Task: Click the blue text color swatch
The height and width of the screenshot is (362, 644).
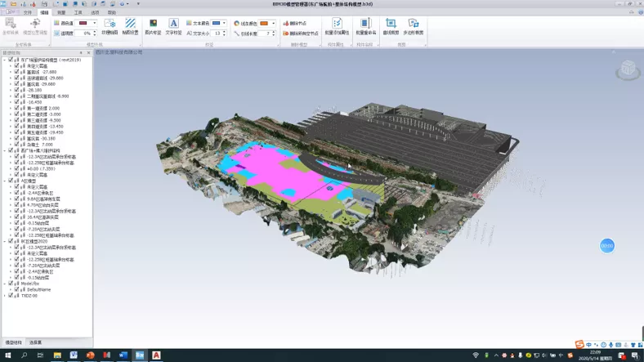Action: point(216,23)
